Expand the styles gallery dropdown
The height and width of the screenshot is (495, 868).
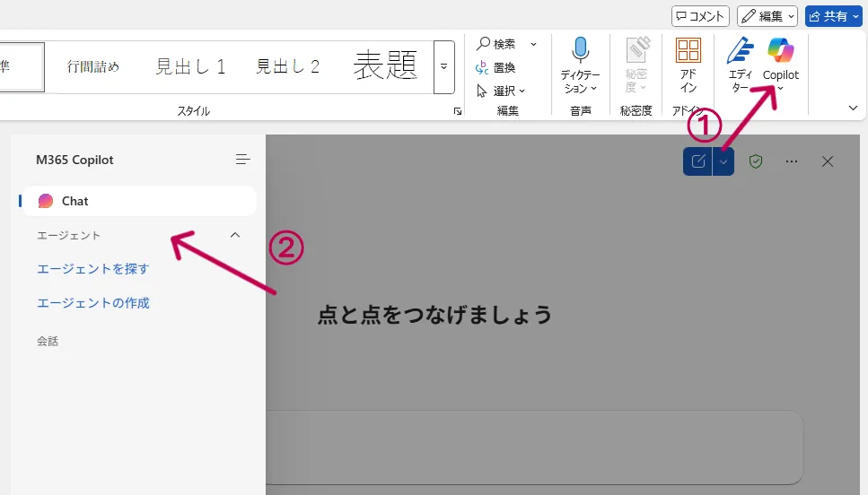coord(444,67)
